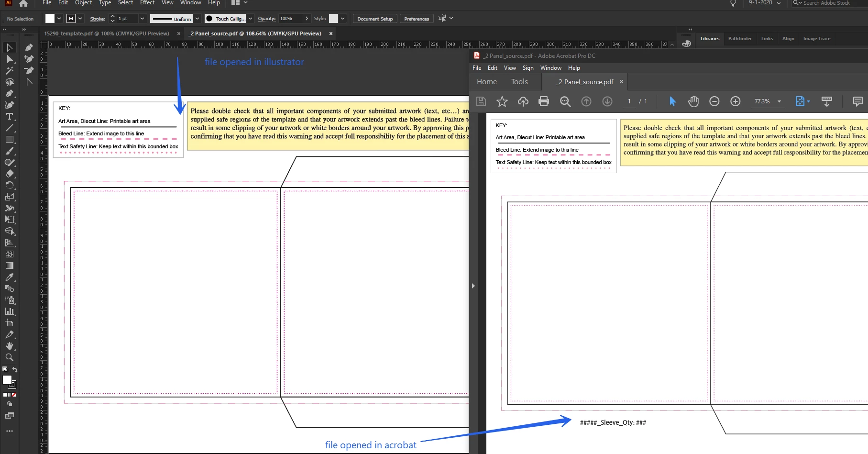
Task: Swap fill and stroke colors
Action: 15,370
